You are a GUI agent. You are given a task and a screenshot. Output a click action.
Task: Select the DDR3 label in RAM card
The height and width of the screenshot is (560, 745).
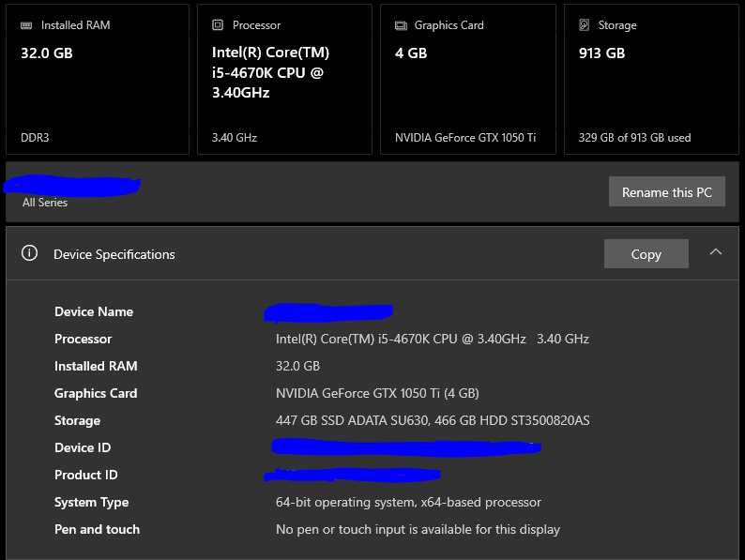35,138
